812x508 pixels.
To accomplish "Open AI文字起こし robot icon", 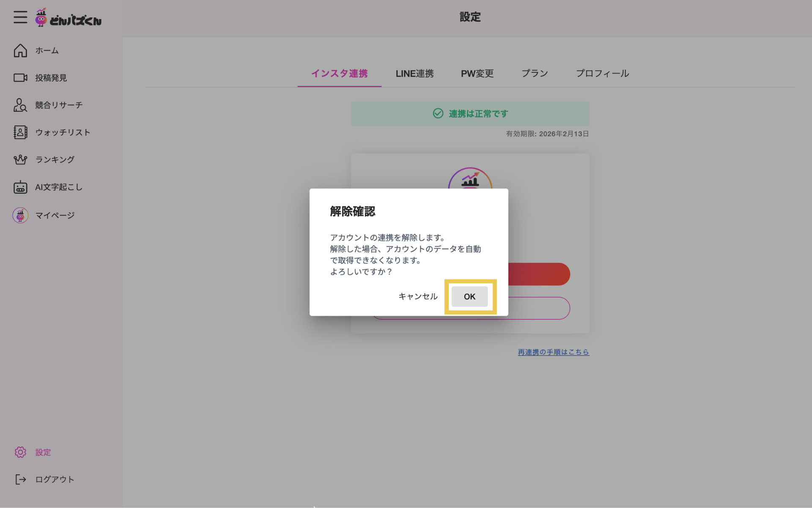I will coord(20,187).
